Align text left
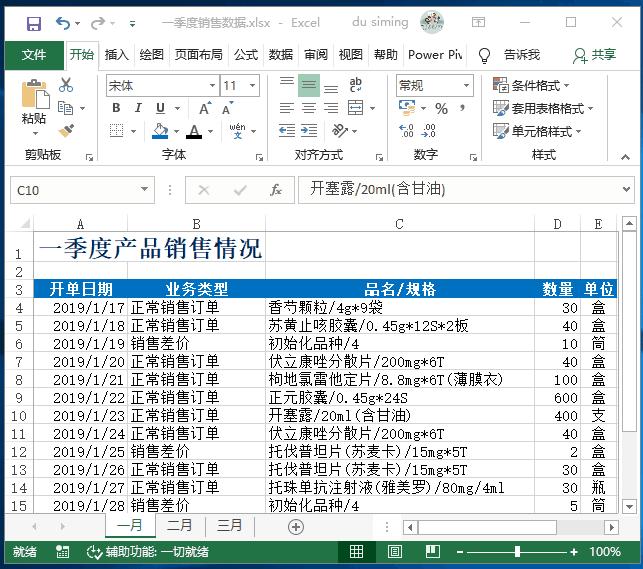The image size is (643, 569). [287, 108]
